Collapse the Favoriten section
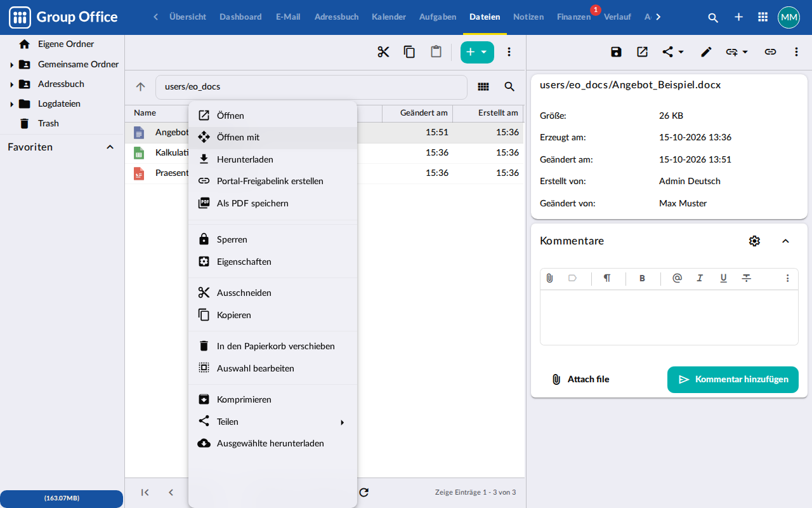 110,147
